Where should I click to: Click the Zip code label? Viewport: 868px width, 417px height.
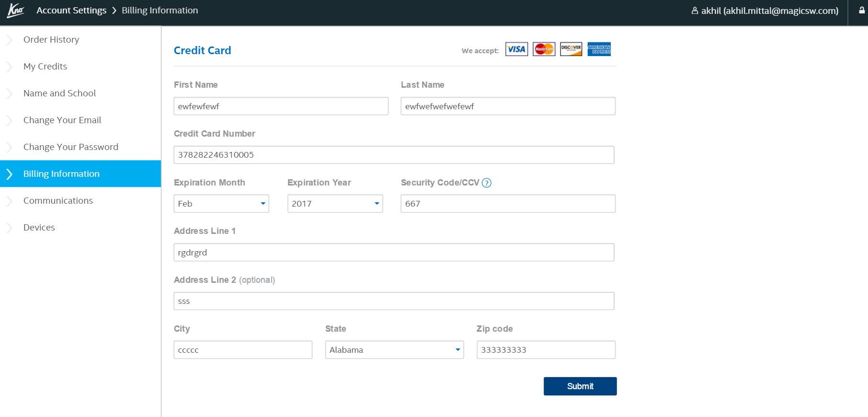[494, 329]
